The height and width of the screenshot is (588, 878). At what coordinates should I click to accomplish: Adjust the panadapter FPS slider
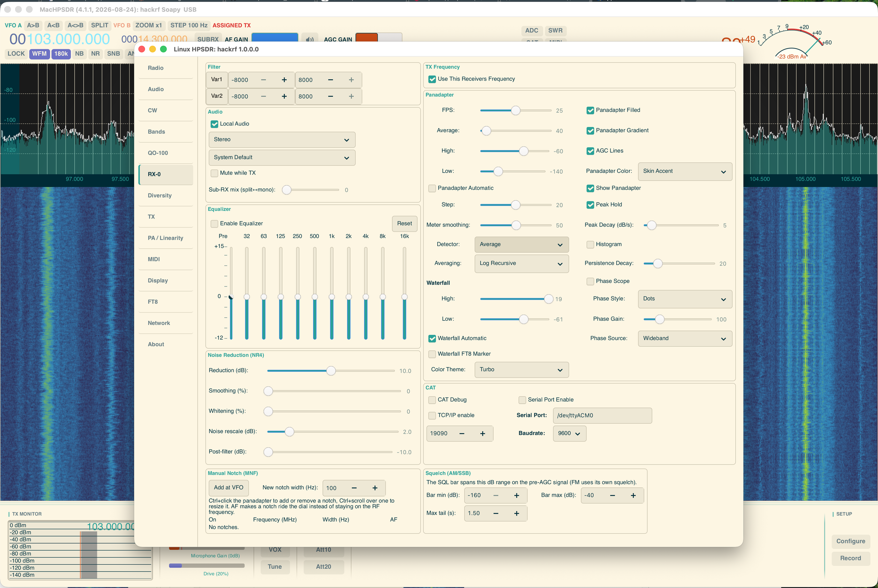point(515,110)
